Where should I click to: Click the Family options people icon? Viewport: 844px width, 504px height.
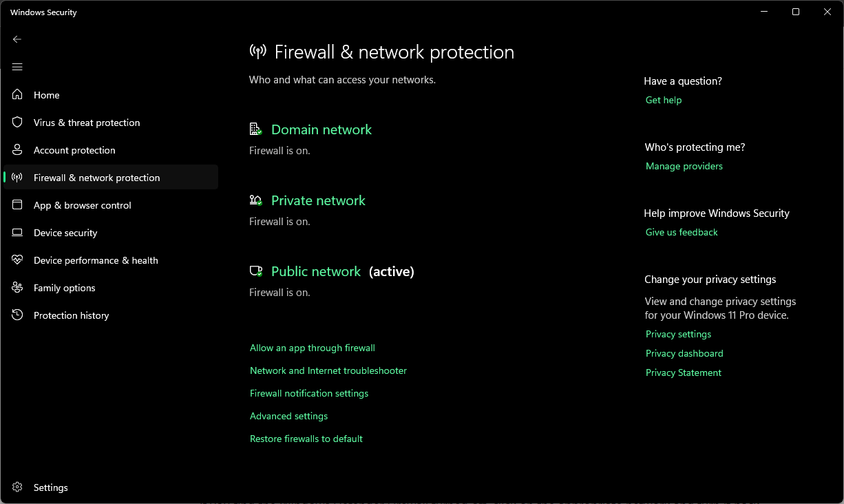point(17,288)
